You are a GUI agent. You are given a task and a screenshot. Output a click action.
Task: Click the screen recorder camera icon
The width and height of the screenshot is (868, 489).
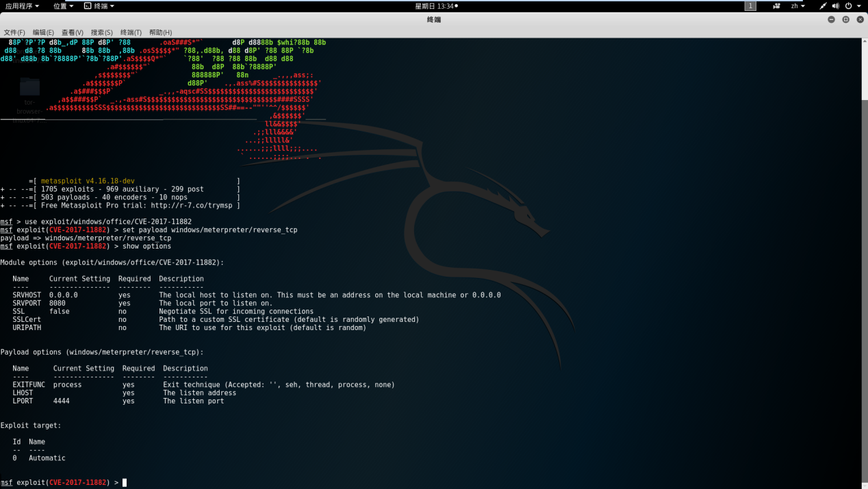776,5
